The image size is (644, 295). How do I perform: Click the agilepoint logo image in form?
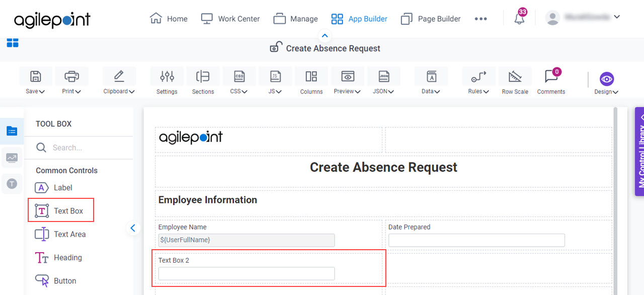tap(191, 137)
